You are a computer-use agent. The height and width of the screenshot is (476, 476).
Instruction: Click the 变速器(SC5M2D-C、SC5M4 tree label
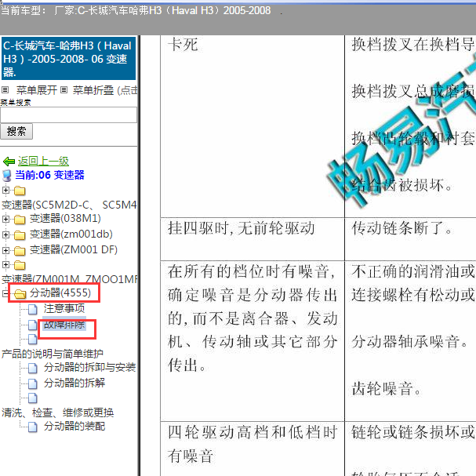click(x=69, y=205)
